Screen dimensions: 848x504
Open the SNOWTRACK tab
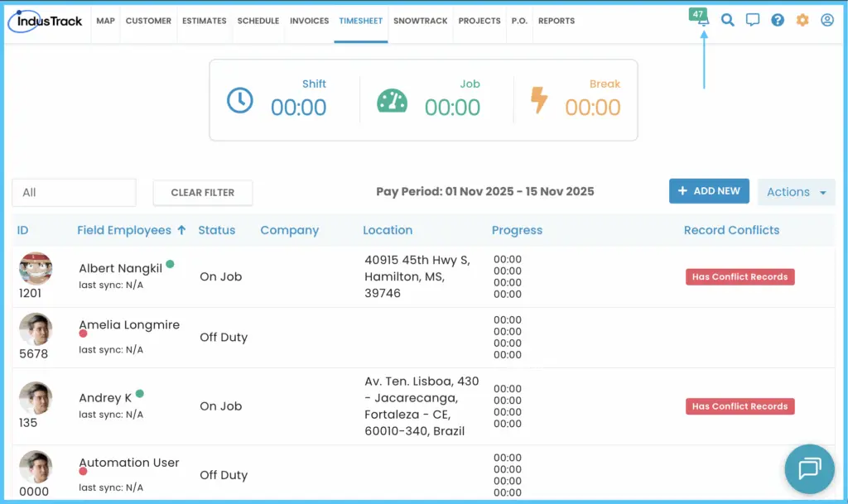point(420,21)
